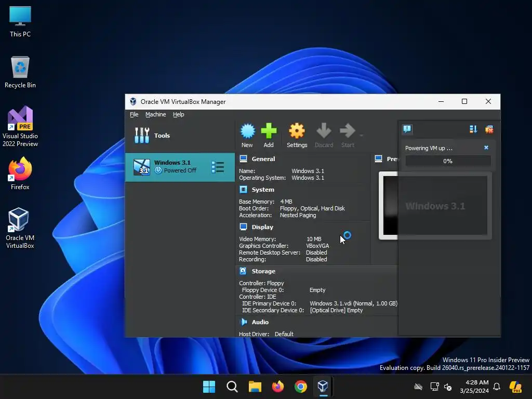Select the Firefox desktop shortcut
Viewport: 532px width, 399px height.
pyautogui.click(x=20, y=174)
